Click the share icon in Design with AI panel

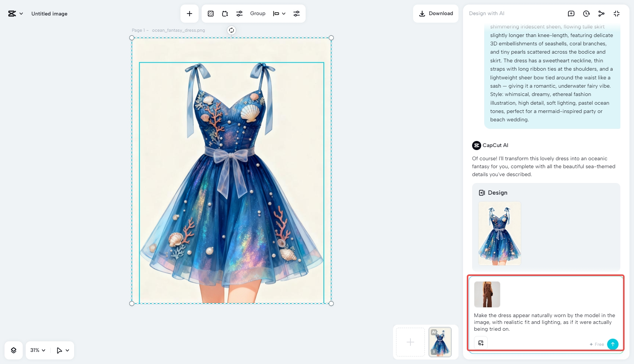click(x=601, y=14)
